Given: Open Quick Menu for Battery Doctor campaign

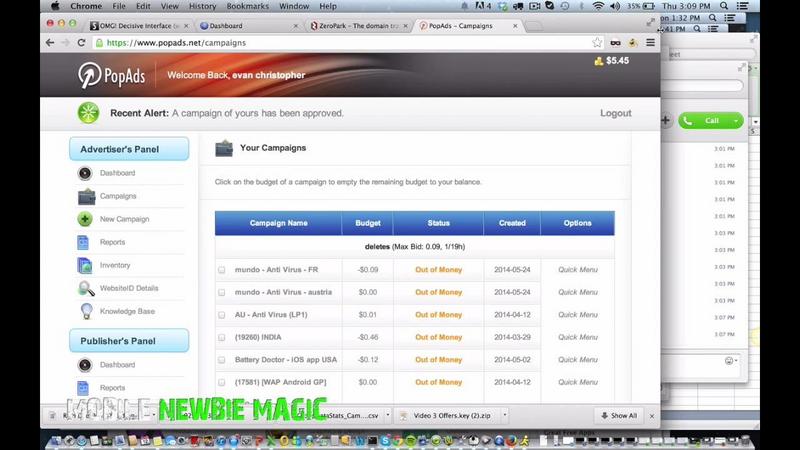Looking at the screenshot, I should [x=578, y=359].
